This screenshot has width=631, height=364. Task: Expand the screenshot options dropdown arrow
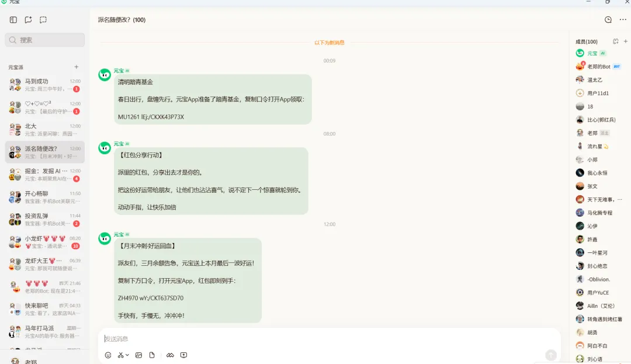[x=127, y=355]
